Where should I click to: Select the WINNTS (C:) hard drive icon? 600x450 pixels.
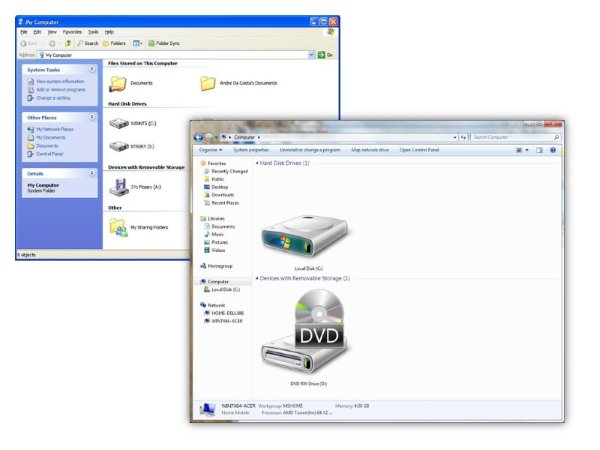point(119,124)
